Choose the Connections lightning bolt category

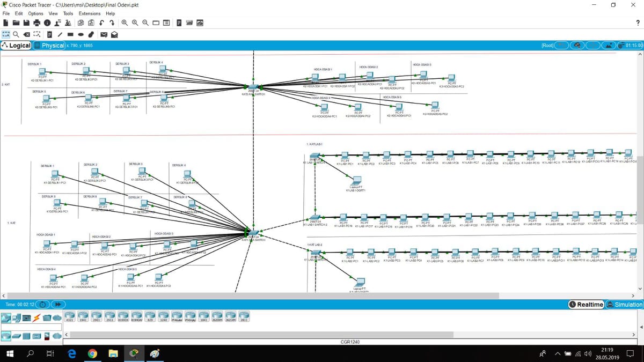click(36, 317)
